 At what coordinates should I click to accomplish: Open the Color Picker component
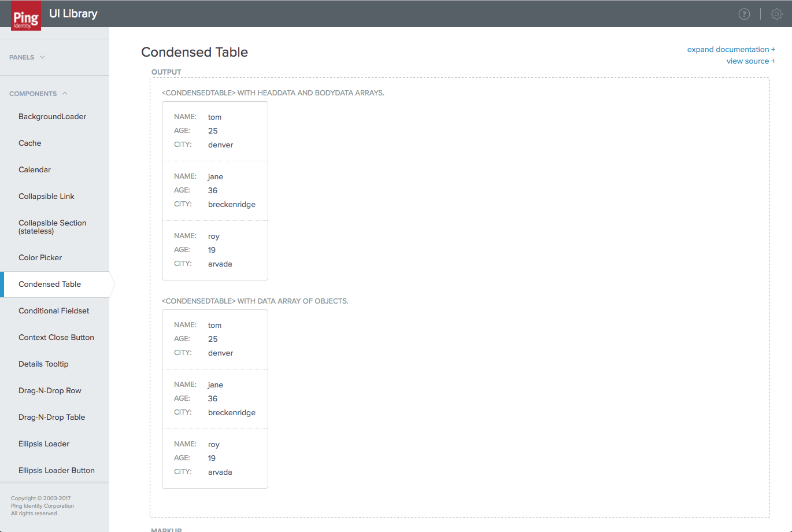tap(40, 258)
